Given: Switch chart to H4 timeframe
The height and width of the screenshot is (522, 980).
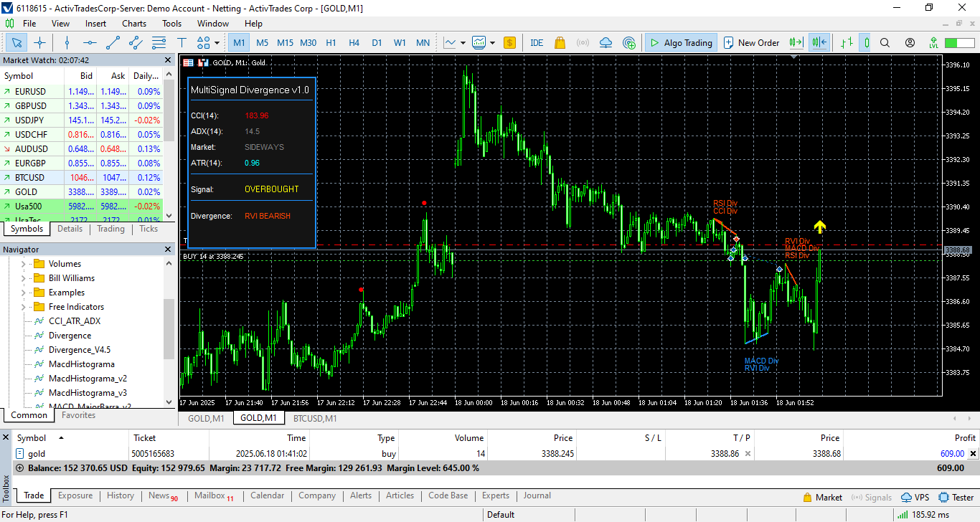Looking at the screenshot, I should point(354,42).
